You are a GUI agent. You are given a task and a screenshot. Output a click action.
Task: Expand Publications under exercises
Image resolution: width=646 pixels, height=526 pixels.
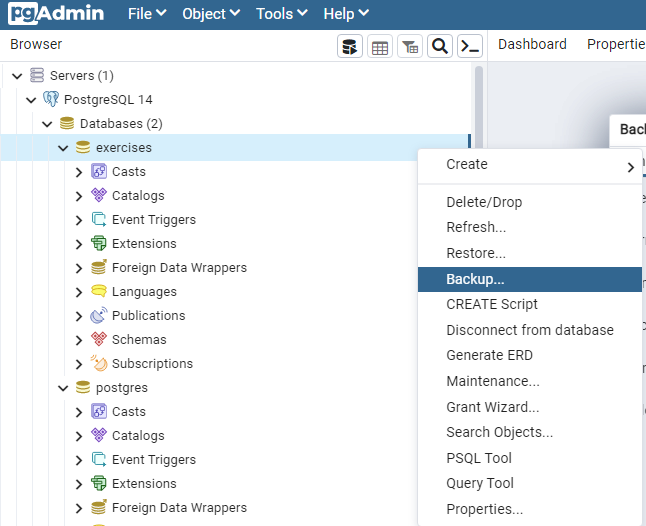tap(79, 316)
